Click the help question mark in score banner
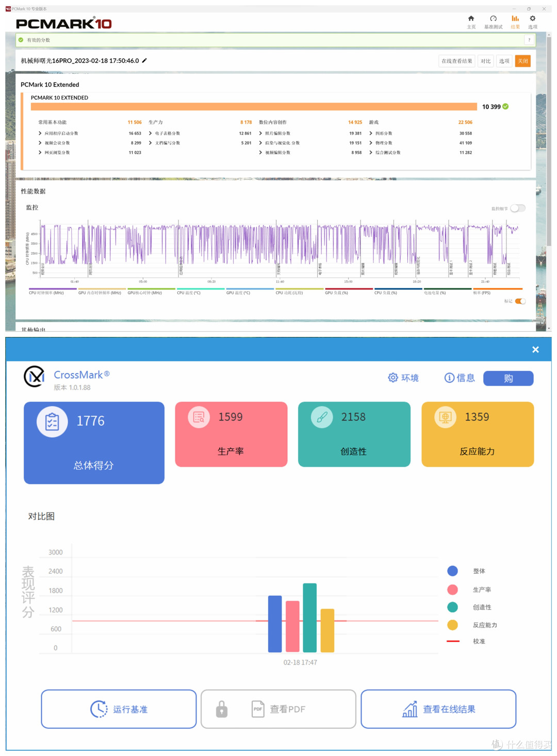Screen dimensions: 557x756 click(x=529, y=40)
